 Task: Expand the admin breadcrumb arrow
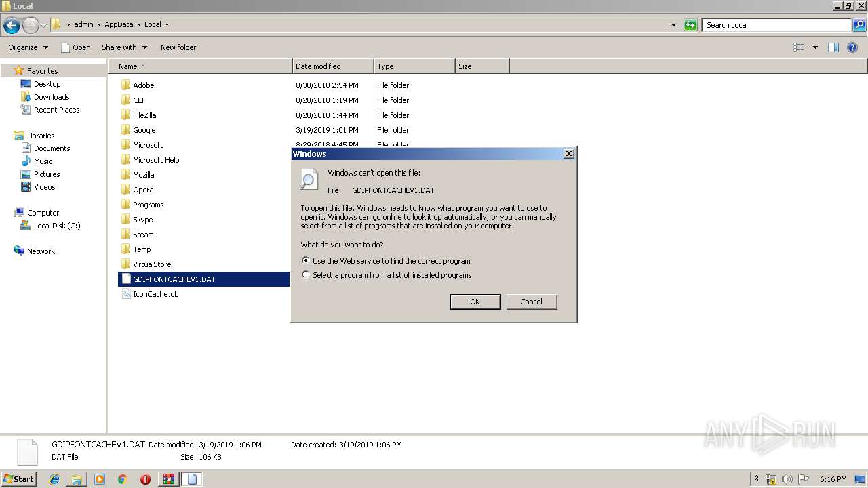[x=99, y=25]
